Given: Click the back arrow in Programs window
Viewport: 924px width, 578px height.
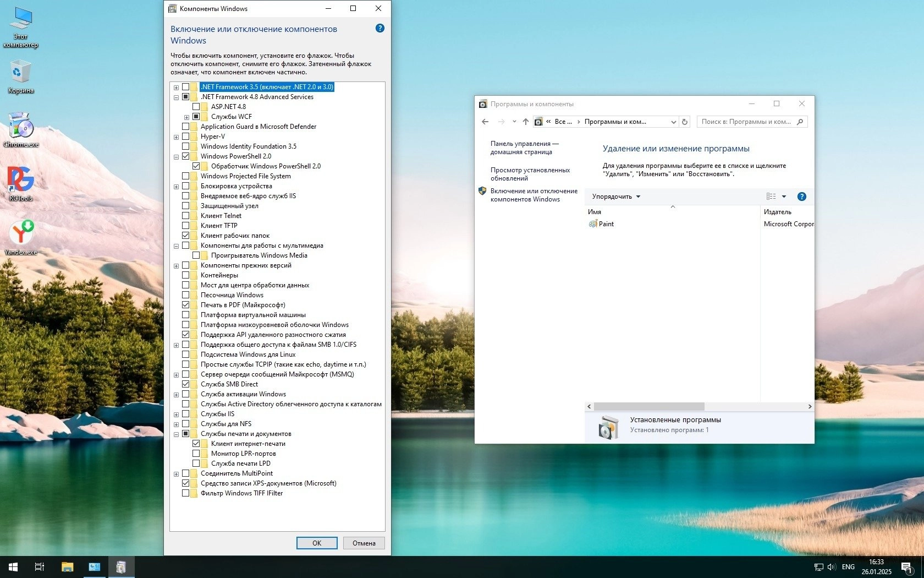Looking at the screenshot, I should pyautogui.click(x=485, y=122).
